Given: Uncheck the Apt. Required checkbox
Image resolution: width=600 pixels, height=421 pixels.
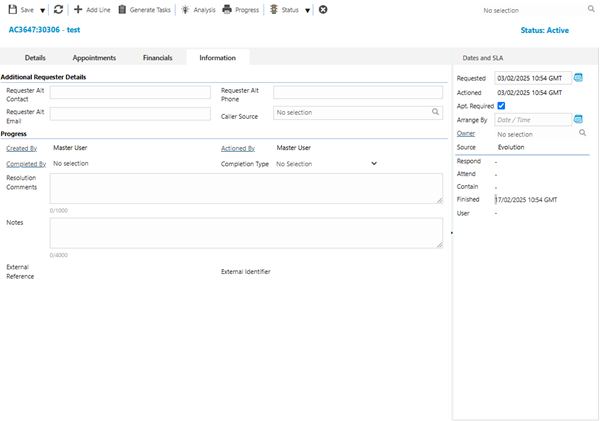Looking at the screenshot, I should tap(501, 106).
